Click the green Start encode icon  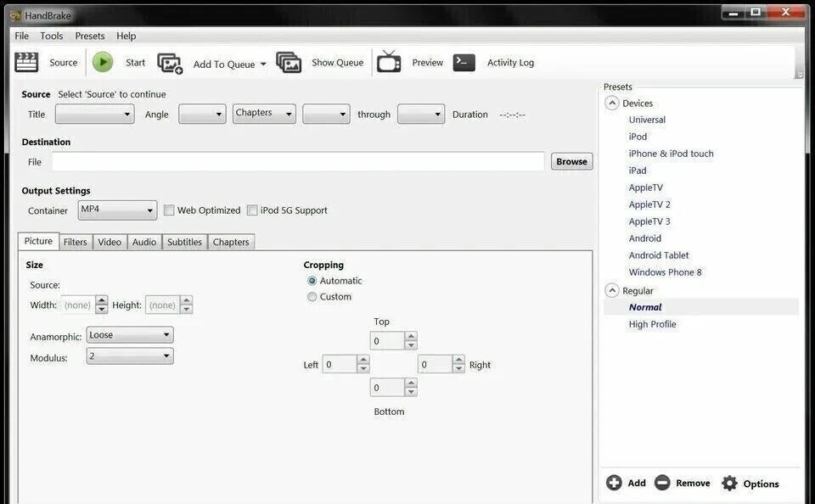point(102,62)
